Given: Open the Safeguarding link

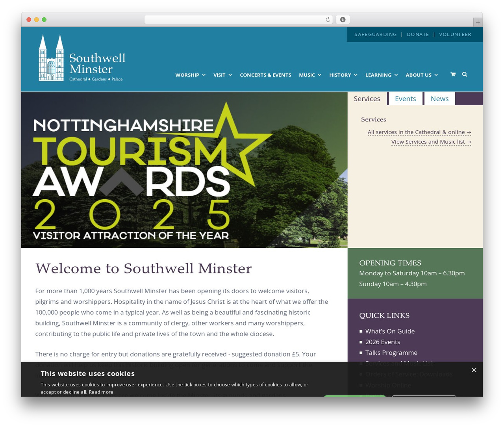Looking at the screenshot, I should 376,34.
